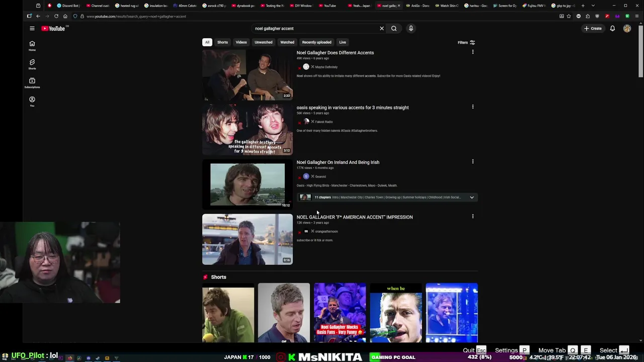Select the Live filter chip
Image resolution: width=644 pixels, height=362 pixels.
tap(342, 42)
